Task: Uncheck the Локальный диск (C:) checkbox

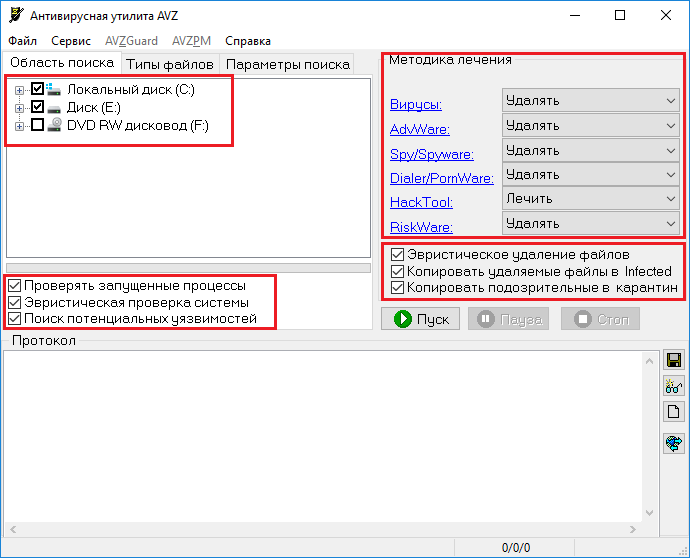Action: (37, 89)
